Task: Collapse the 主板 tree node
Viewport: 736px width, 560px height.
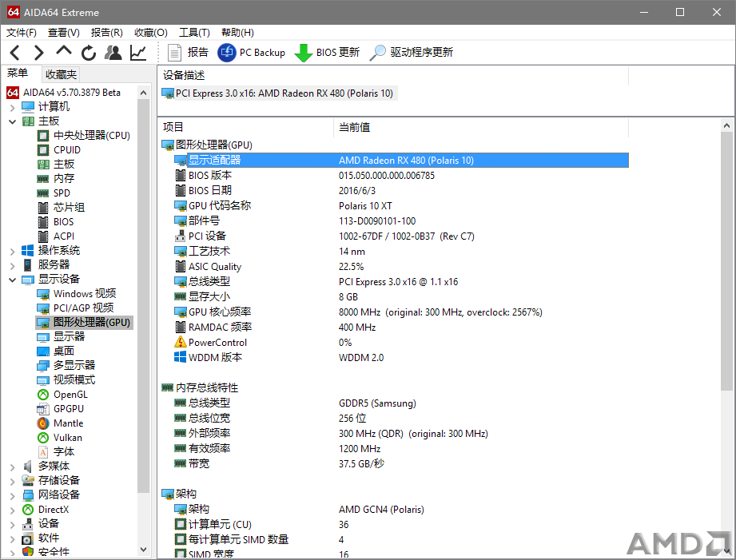Action: pyautogui.click(x=12, y=121)
